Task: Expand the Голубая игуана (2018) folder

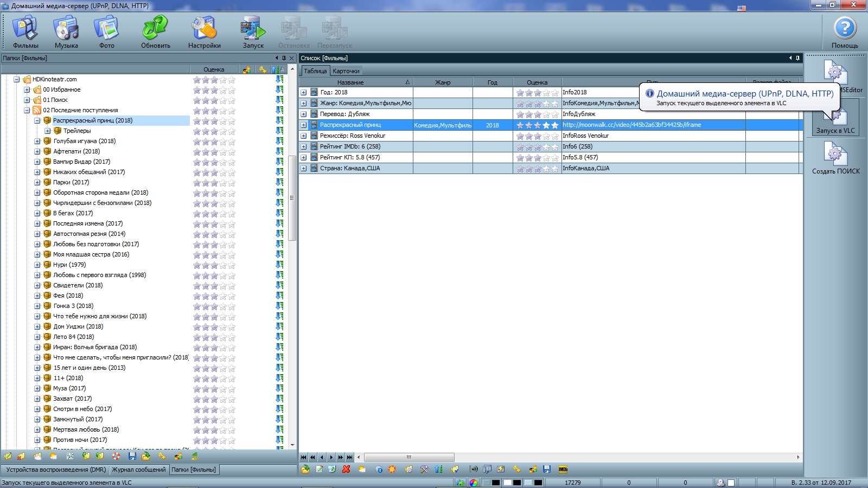Action: pyautogui.click(x=37, y=141)
